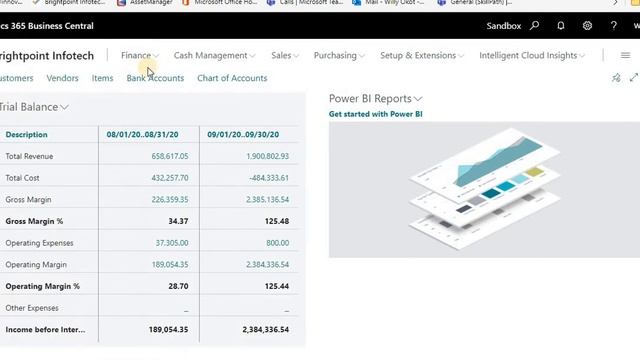640x360 pixels.
Task: Open Gross Margin value 2,385,136.54
Action: coord(267,200)
